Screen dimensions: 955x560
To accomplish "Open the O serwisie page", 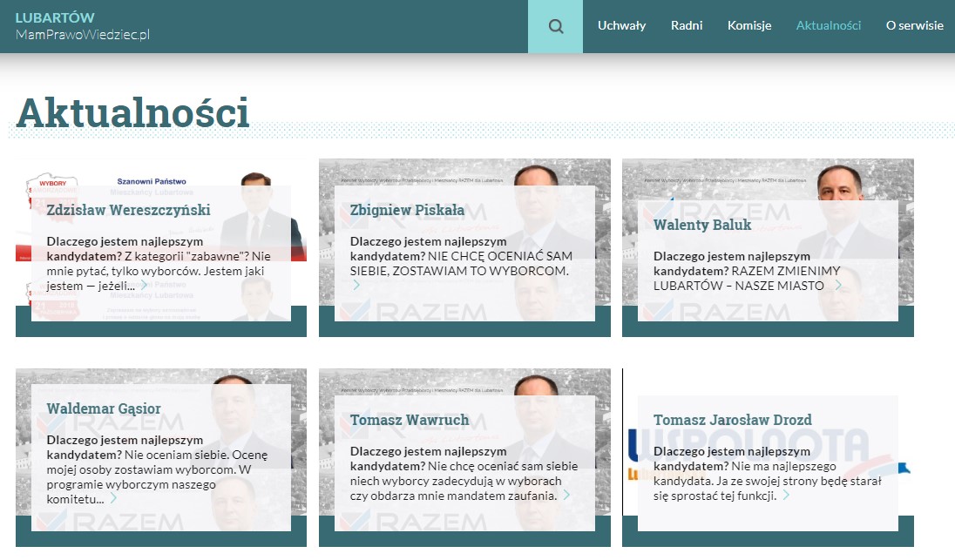I will tap(914, 25).
